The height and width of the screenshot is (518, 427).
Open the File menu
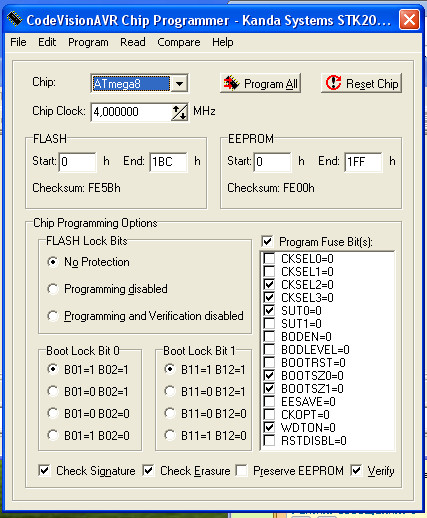pyautogui.click(x=18, y=42)
